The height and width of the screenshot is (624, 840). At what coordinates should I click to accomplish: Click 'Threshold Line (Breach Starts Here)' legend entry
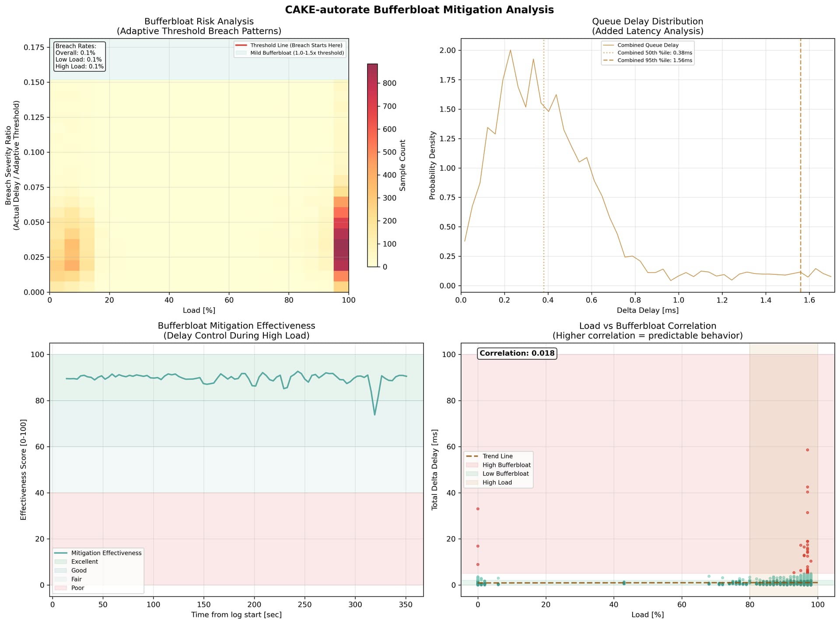pyautogui.click(x=289, y=46)
